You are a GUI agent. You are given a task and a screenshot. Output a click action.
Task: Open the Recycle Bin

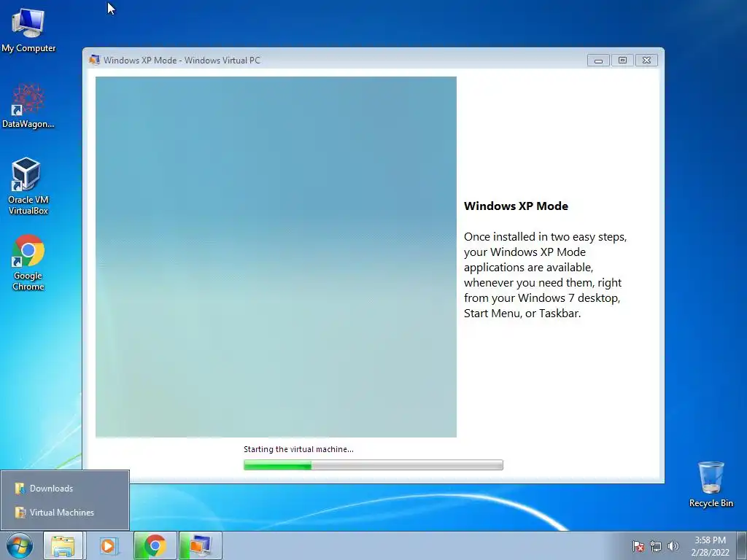click(711, 484)
